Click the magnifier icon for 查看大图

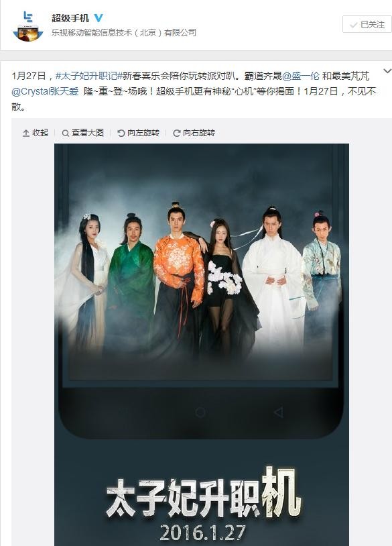[66, 133]
